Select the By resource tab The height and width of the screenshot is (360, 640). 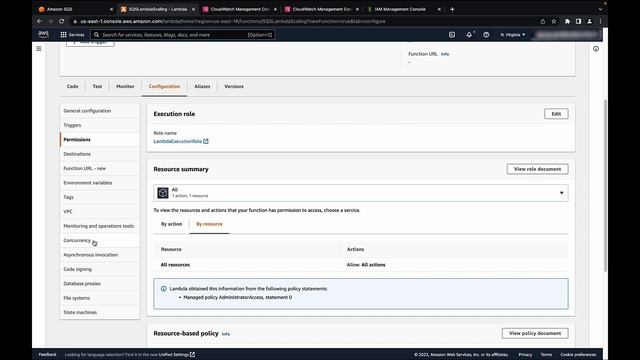(x=209, y=224)
